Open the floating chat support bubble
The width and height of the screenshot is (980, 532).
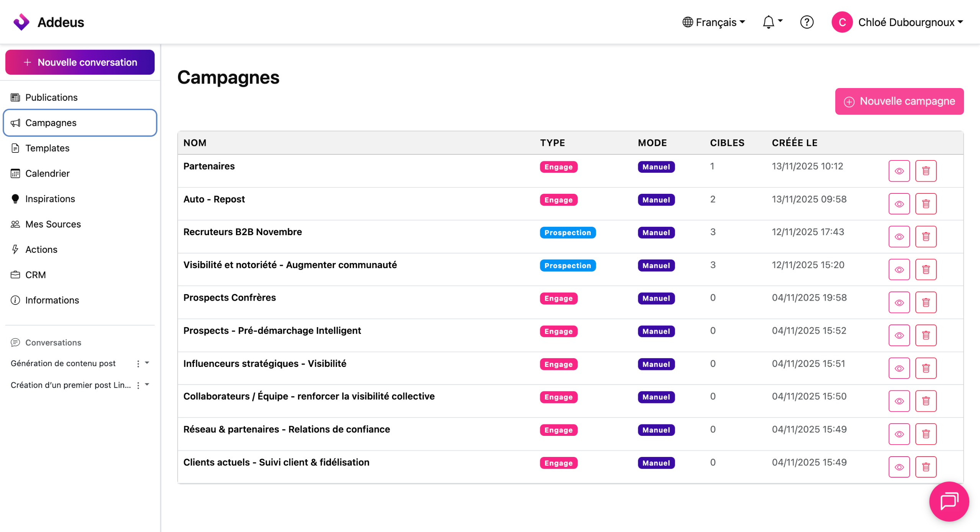click(x=949, y=501)
